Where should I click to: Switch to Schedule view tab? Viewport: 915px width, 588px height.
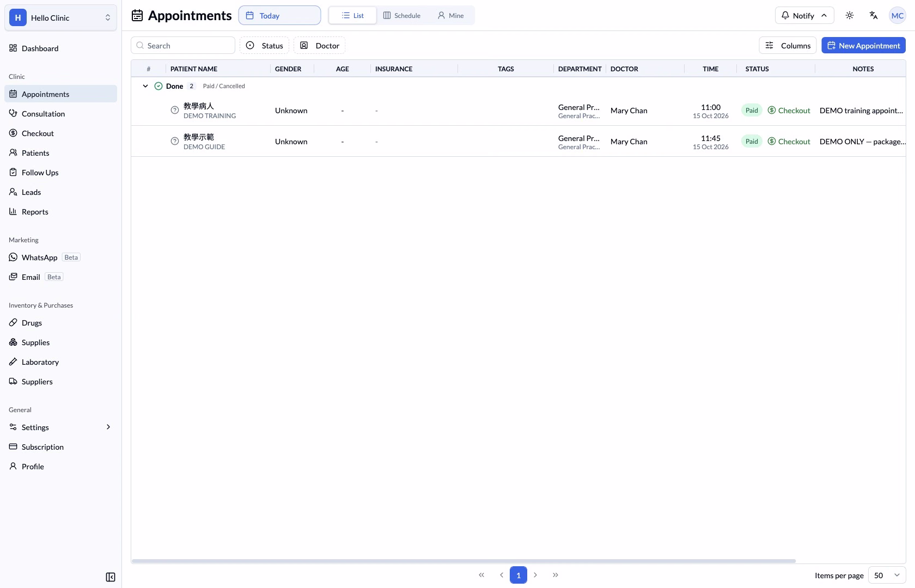402,15
